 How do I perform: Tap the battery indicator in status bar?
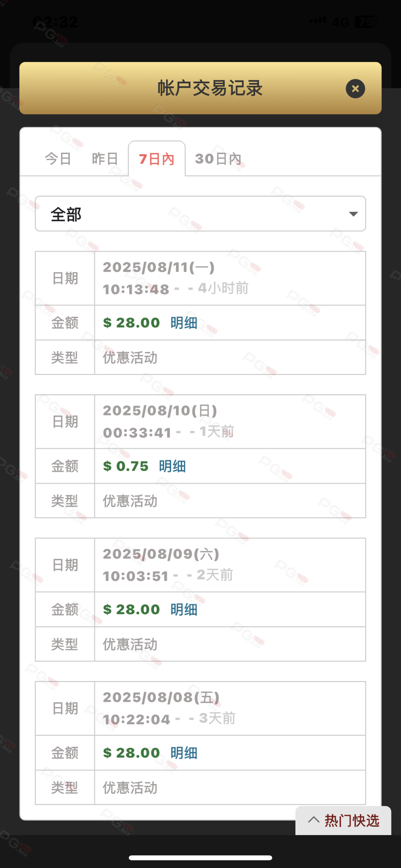[365, 22]
